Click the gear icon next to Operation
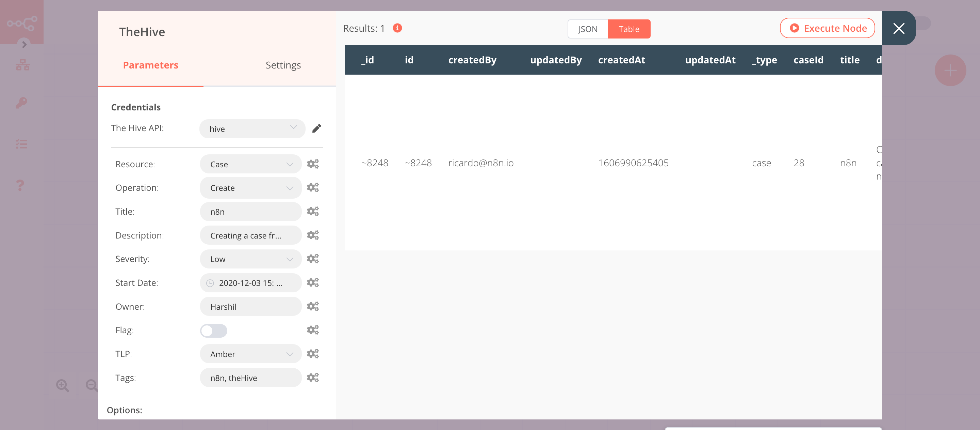 pyautogui.click(x=312, y=188)
